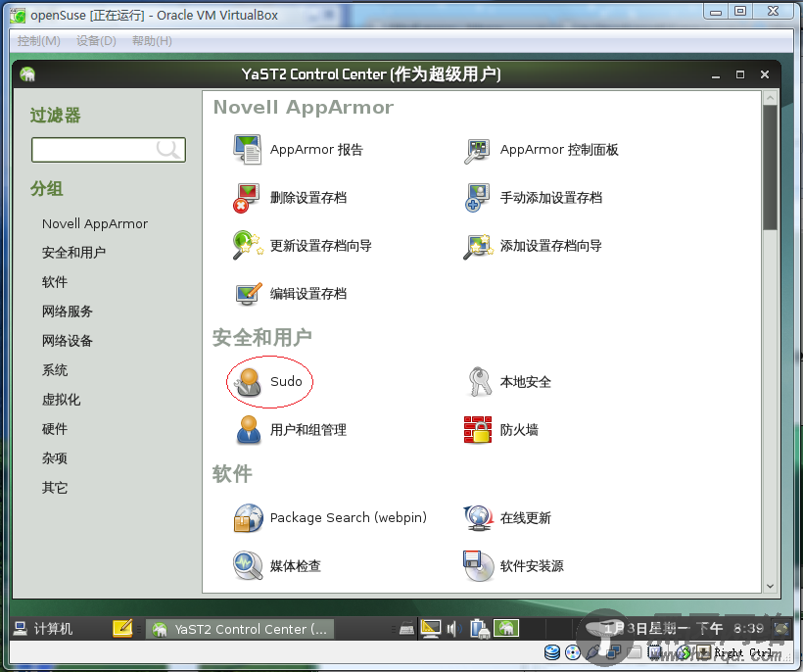Viewport: 803px width, 672px height.
Task: Click the yellow note icon in panel
Action: (122, 629)
